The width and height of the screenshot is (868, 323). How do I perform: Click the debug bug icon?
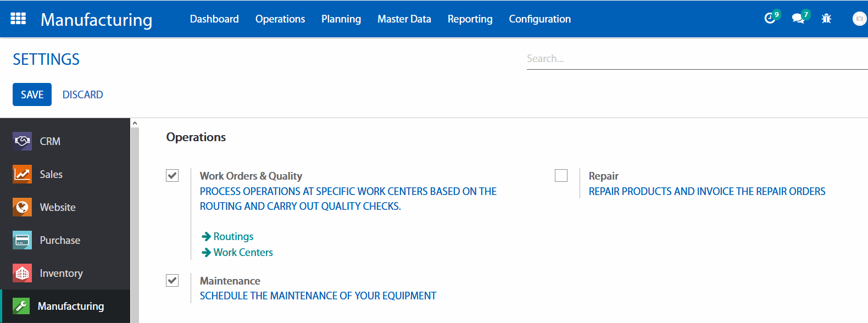pos(826,19)
